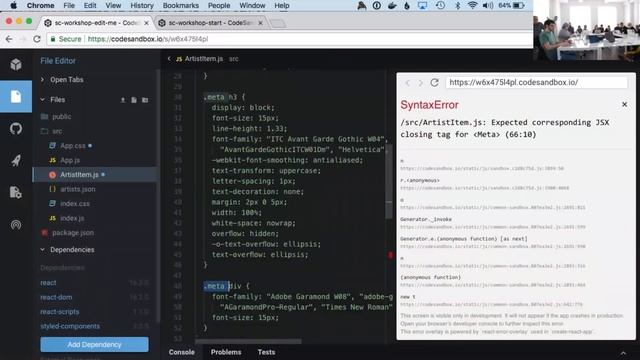
Task: Switch to the Problems tab
Action: [x=226, y=352]
